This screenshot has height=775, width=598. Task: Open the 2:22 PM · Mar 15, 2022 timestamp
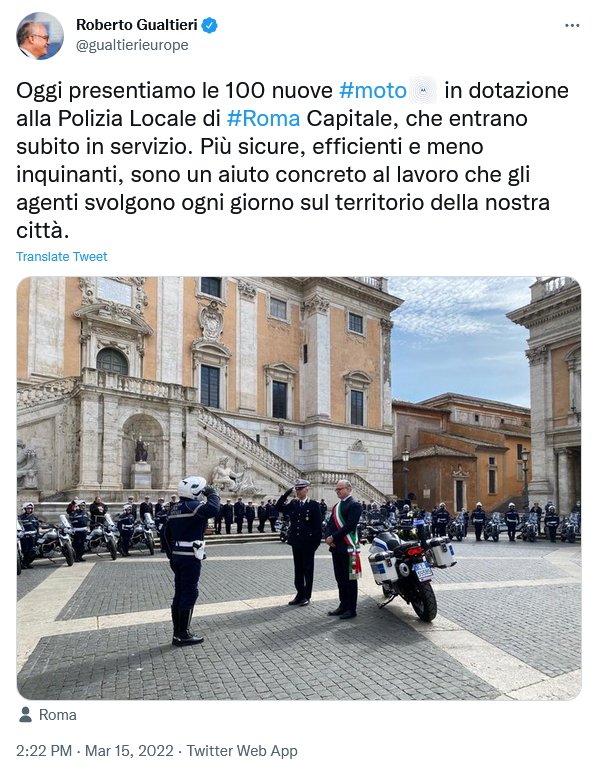(x=95, y=751)
